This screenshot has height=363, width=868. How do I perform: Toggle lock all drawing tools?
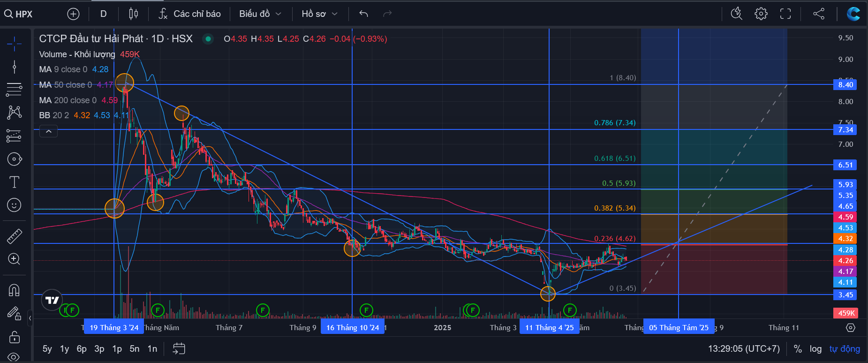pos(14,337)
